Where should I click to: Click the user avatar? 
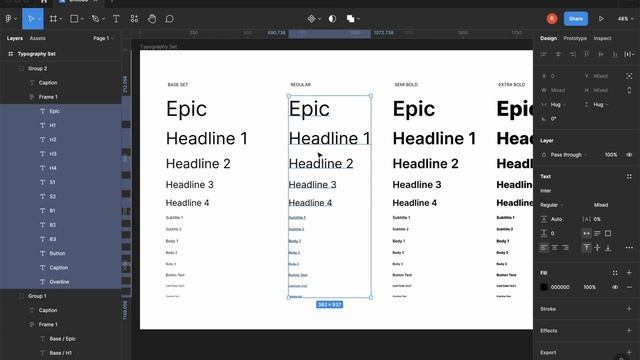point(552,19)
